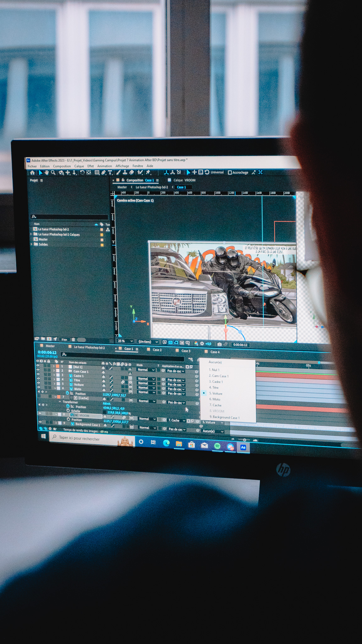This screenshot has height=644, width=362.
Task: Hide the Cam Case 1 layer
Action: [x=38, y=370]
